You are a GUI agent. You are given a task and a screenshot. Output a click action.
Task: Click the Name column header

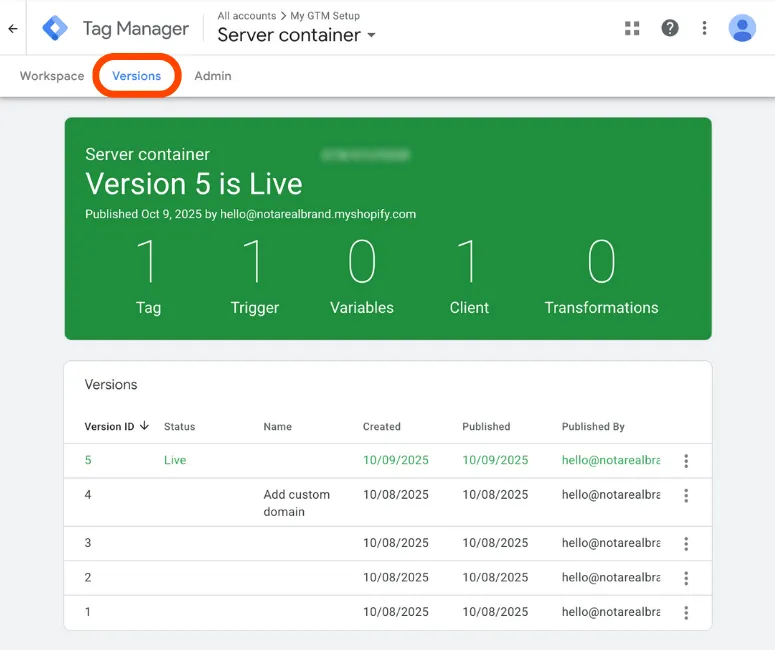click(x=277, y=427)
